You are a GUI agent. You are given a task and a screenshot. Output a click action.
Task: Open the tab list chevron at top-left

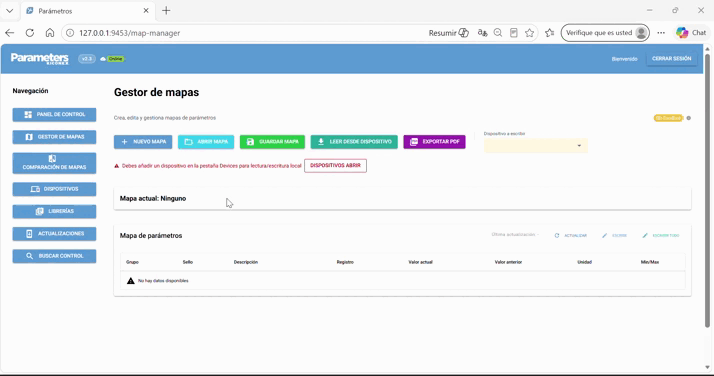(x=10, y=10)
